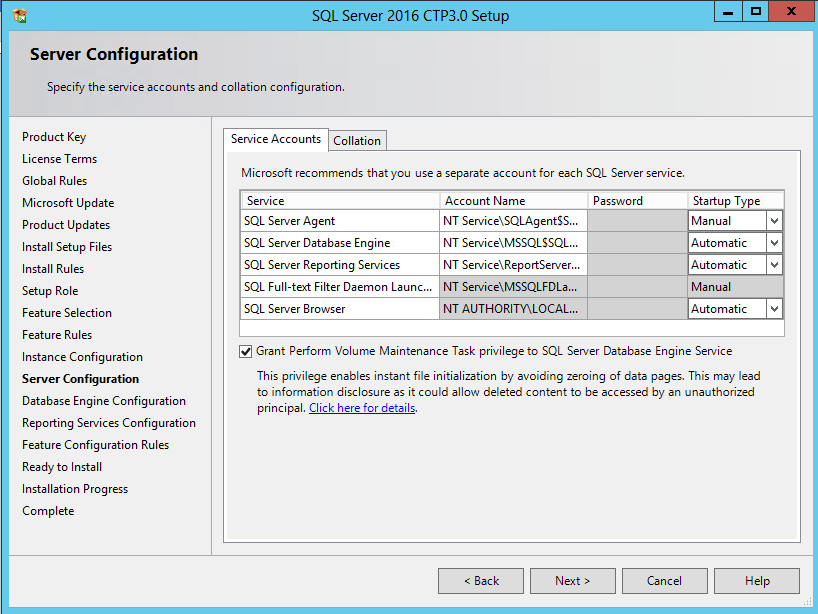Expand SQL Server Browser startup type dropdown
Viewport: 818px width, 614px height.
(774, 309)
